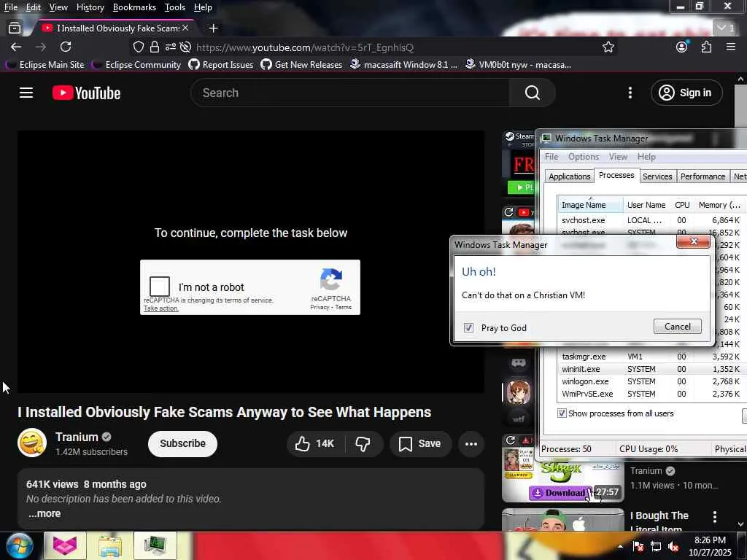Viewport: 747px width, 560px height.
Task: Open the File menu in browser
Action: point(11,7)
